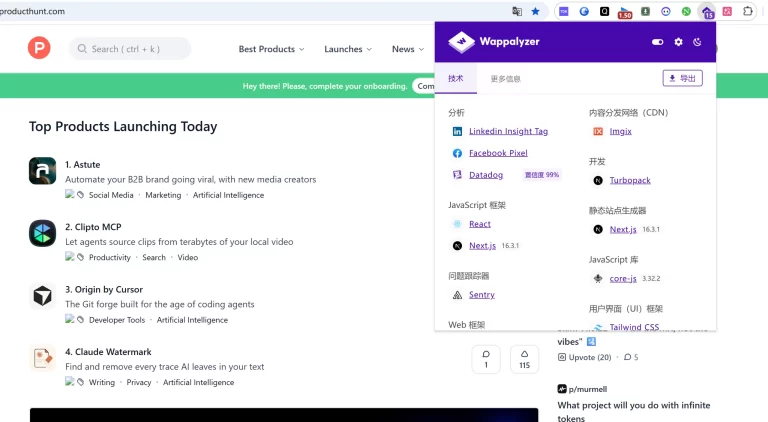Click the Astute product thumbnail
The width and height of the screenshot is (768, 422).
tap(43, 170)
